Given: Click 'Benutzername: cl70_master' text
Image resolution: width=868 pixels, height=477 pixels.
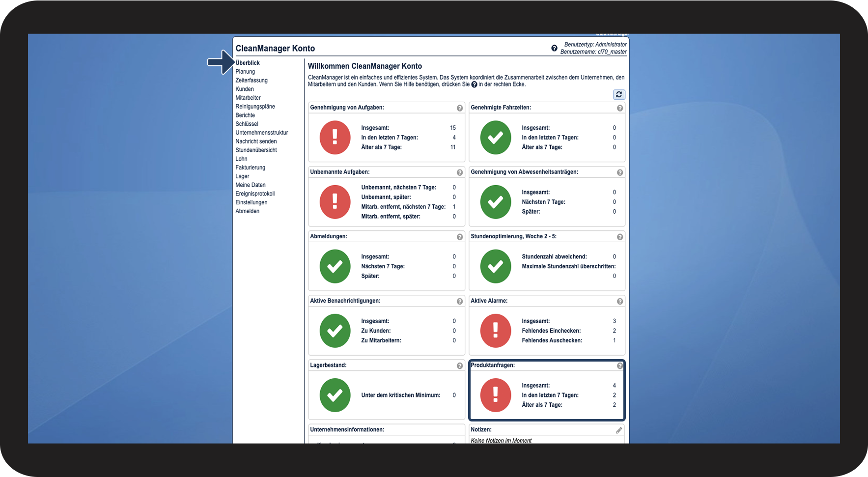Looking at the screenshot, I should coord(593,52).
